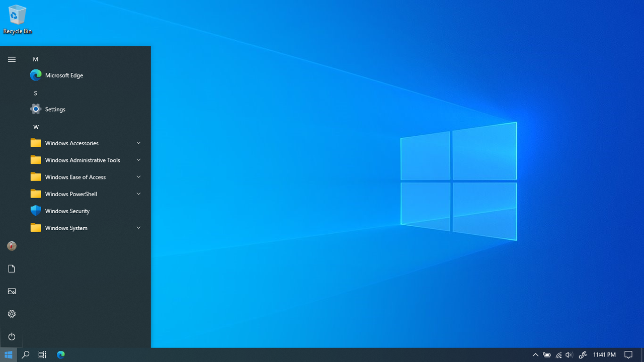The width and height of the screenshot is (644, 362).
Task: Expand the Windows System folder
Action: pos(86,228)
